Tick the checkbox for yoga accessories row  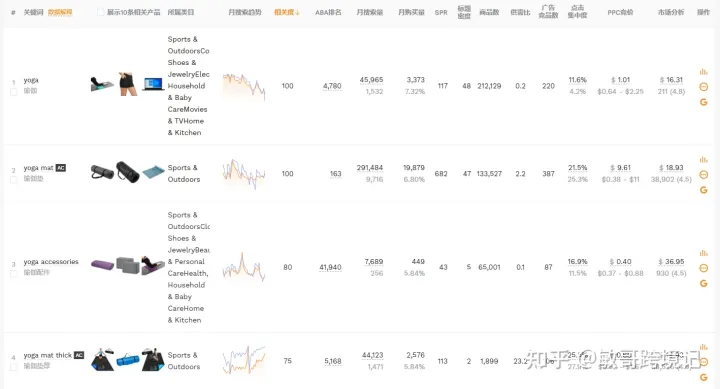(14, 273)
